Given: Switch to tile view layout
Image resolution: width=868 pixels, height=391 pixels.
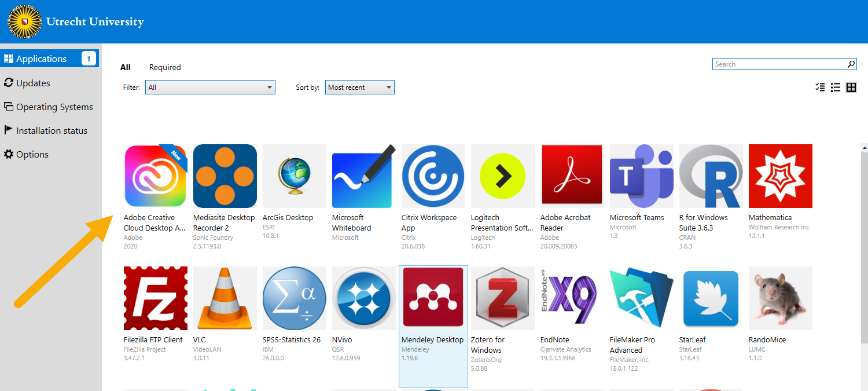Looking at the screenshot, I should 851,87.
